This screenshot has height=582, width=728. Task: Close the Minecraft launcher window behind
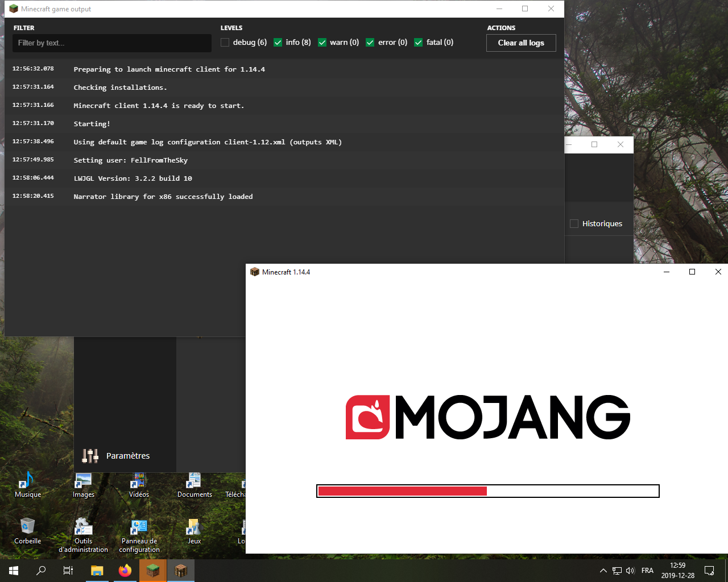[x=621, y=144]
